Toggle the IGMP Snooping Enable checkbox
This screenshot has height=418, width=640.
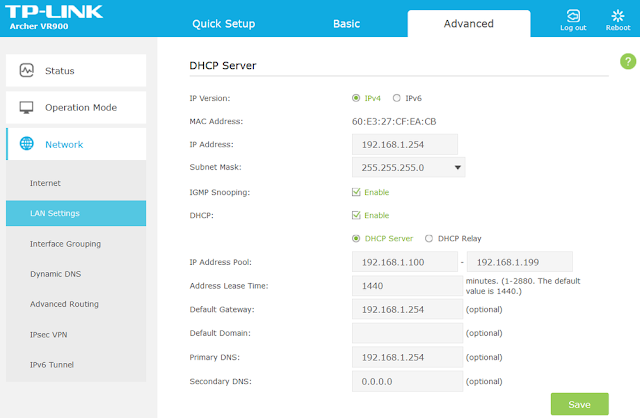pos(356,192)
